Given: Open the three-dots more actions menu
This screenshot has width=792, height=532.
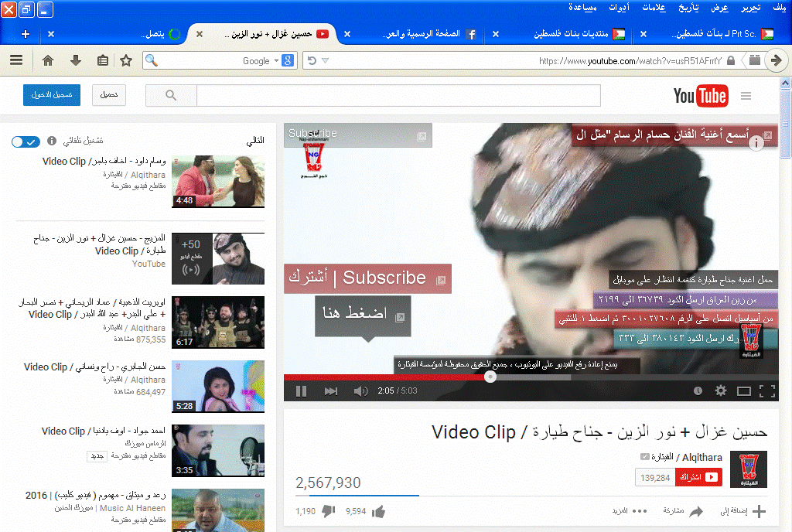Looking at the screenshot, I should tap(640, 511).
